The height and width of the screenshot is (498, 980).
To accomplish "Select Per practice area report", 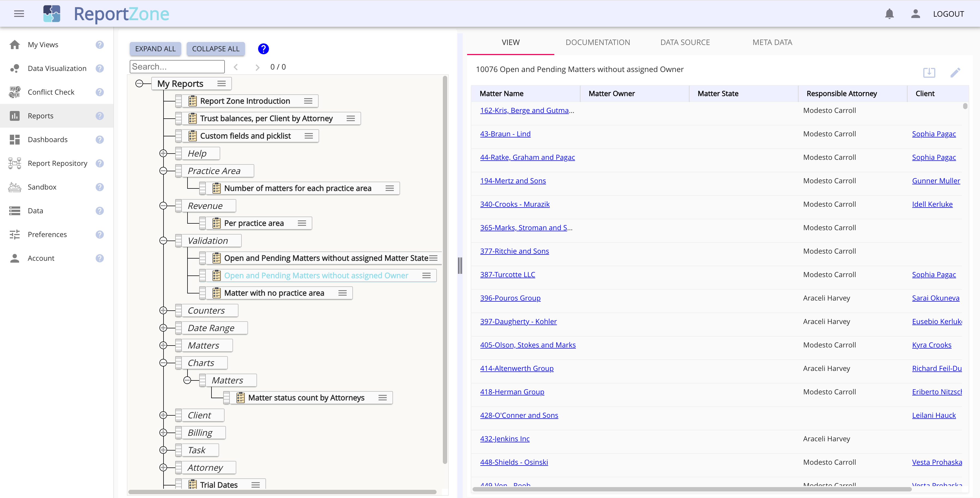I will pyautogui.click(x=254, y=223).
